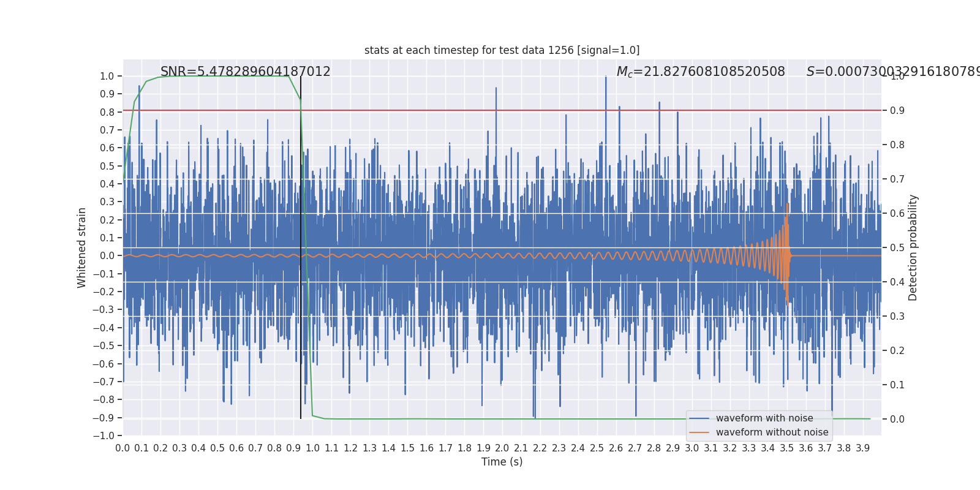Select the Time axis tick label 3.5
Viewport: 980px width, 490px height.
click(x=787, y=448)
